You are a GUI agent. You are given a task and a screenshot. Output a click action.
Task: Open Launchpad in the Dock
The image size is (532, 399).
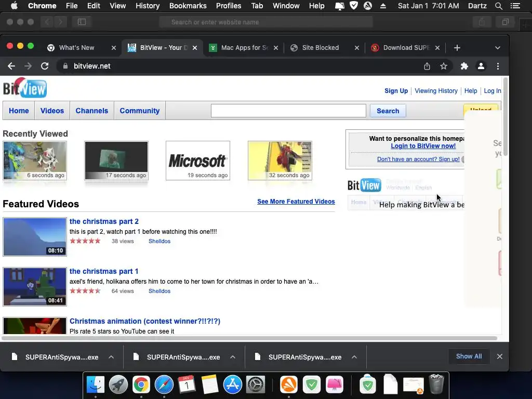pyautogui.click(x=118, y=385)
